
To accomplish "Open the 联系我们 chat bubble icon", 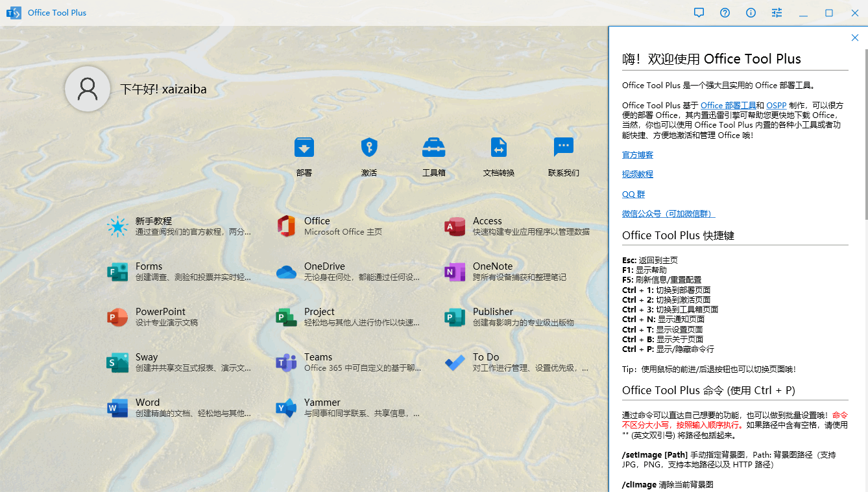I will coord(564,147).
